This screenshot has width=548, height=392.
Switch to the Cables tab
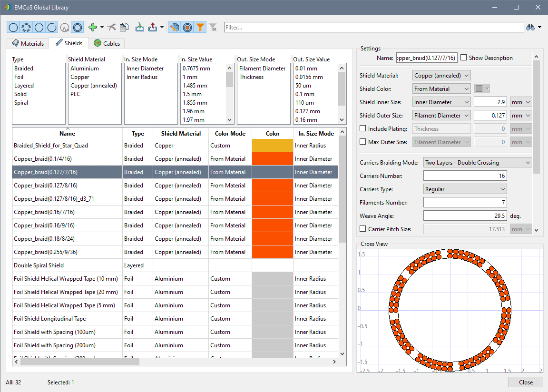pos(107,43)
